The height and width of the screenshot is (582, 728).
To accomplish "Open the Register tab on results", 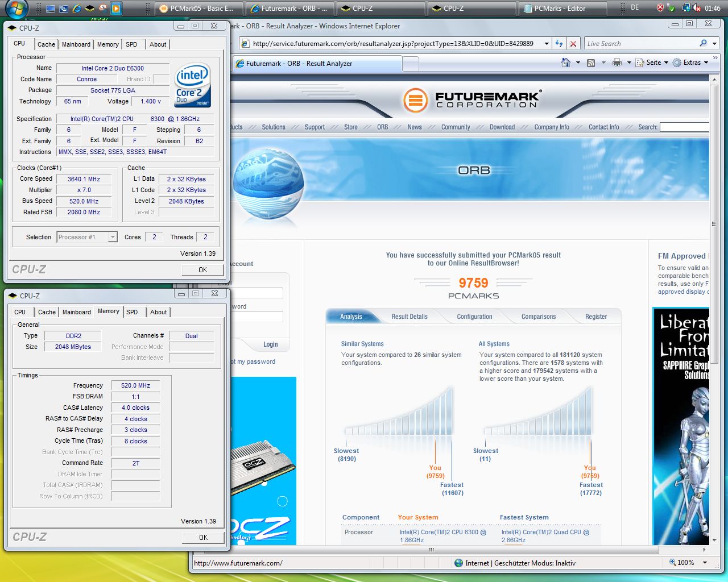I will pos(596,317).
